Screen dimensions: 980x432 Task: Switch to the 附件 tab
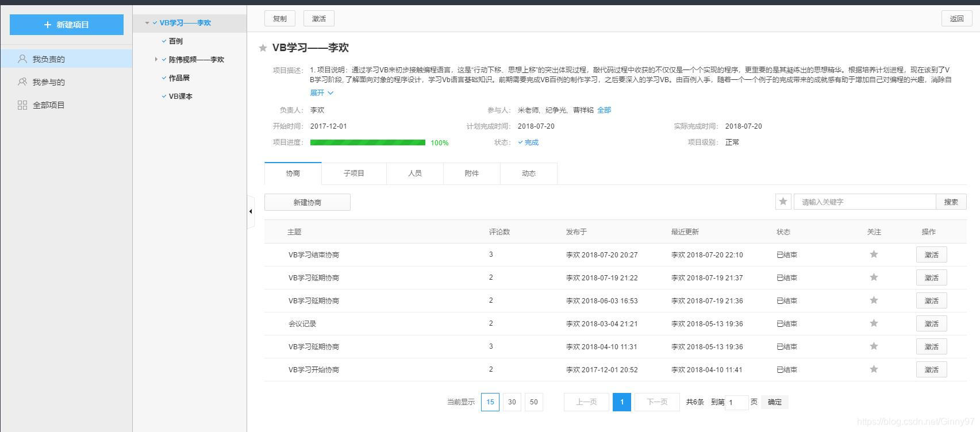click(472, 173)
